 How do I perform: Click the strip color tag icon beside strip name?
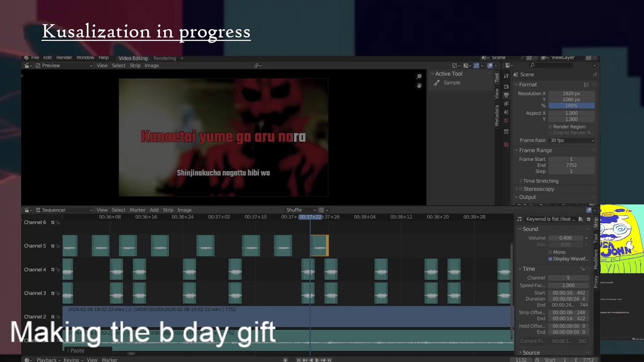[581, 219]
